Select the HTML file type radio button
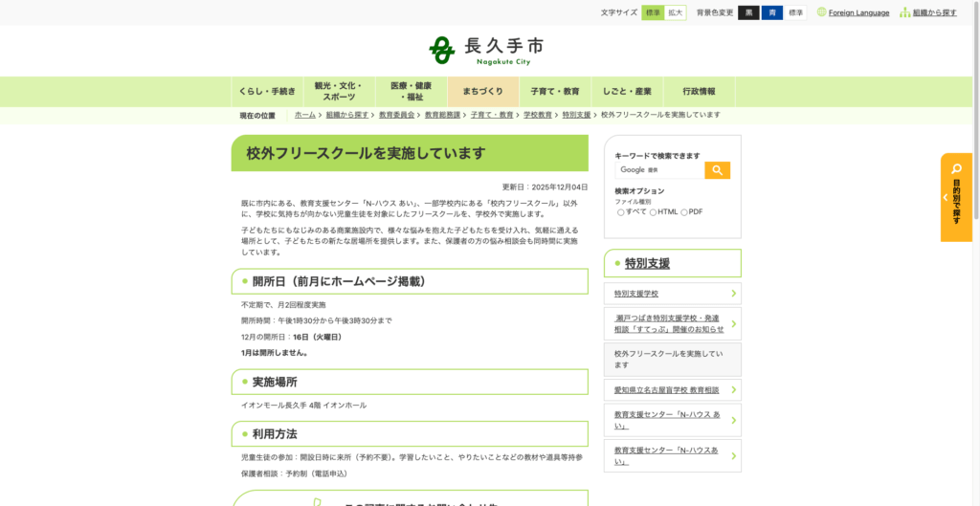This screenshot has width=980, height=506. [x=653, y=212]
